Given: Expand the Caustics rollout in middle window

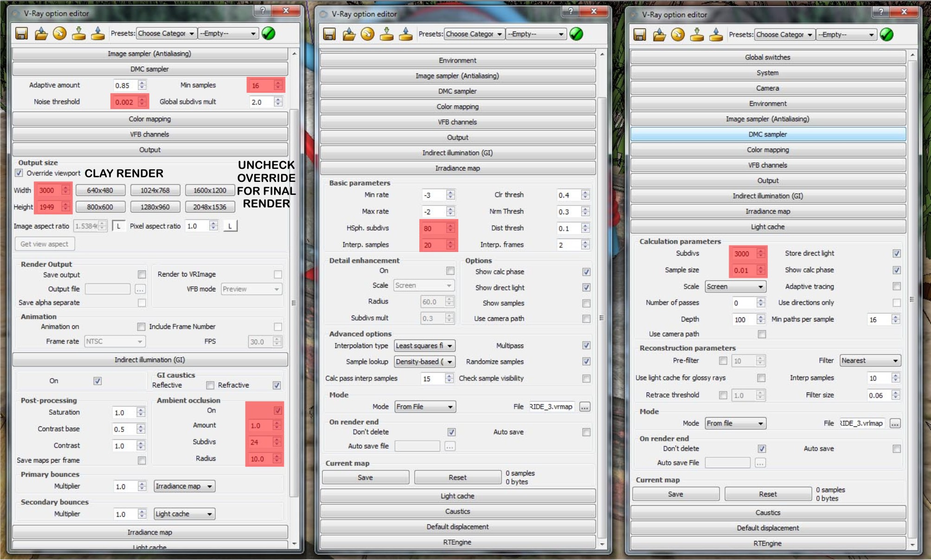Looking at the screenshot, I should tap(457, 511).
